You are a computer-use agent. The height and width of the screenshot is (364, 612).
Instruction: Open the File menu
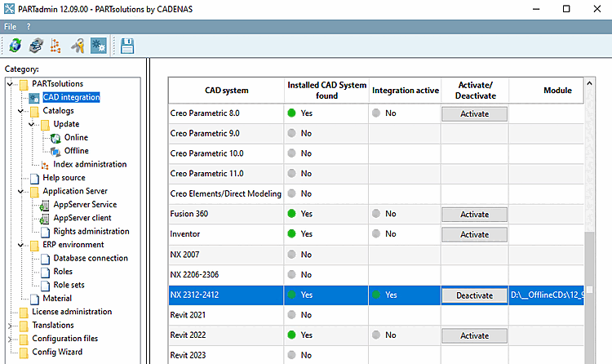[10, 26]
